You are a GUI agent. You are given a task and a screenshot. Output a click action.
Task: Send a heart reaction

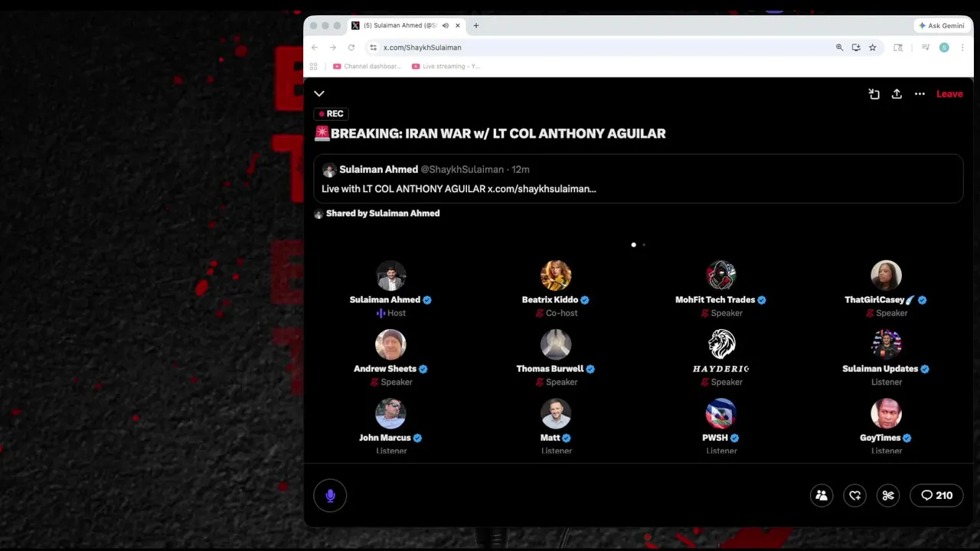coord(855,495)
